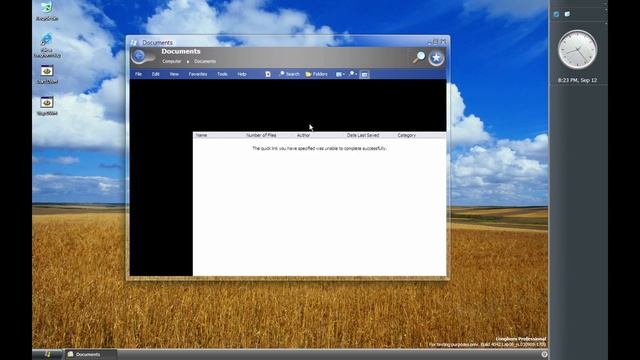Screen dimensions: 640x360
Task: Click the Windows logo in Documents title bar
Action: [x=134, y=42]
